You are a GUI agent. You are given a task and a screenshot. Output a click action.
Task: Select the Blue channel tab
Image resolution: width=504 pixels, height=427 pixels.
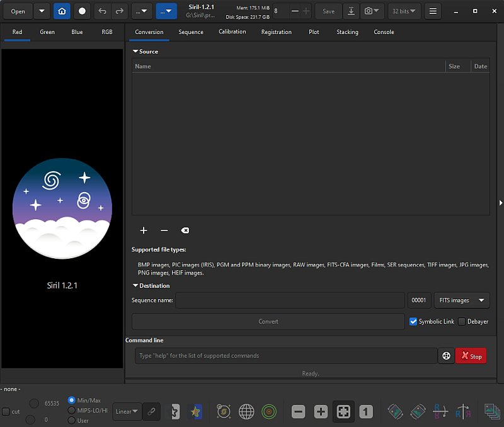pyautogui.click(x=77, y=32)
